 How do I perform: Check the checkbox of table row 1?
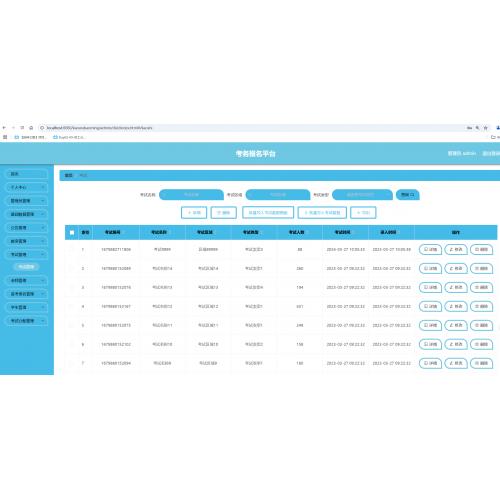72,249
